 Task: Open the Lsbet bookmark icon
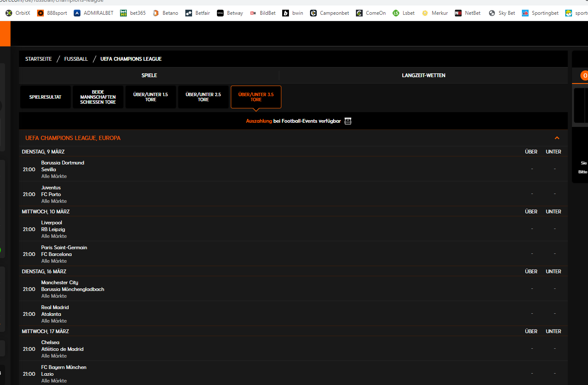point(396,13)
